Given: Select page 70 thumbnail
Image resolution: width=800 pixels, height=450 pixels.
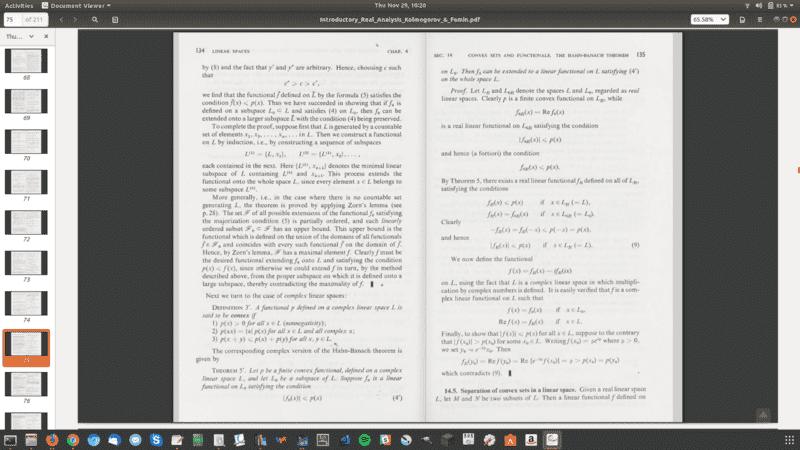Looking at the screenshot, I should tap(26, 141).
